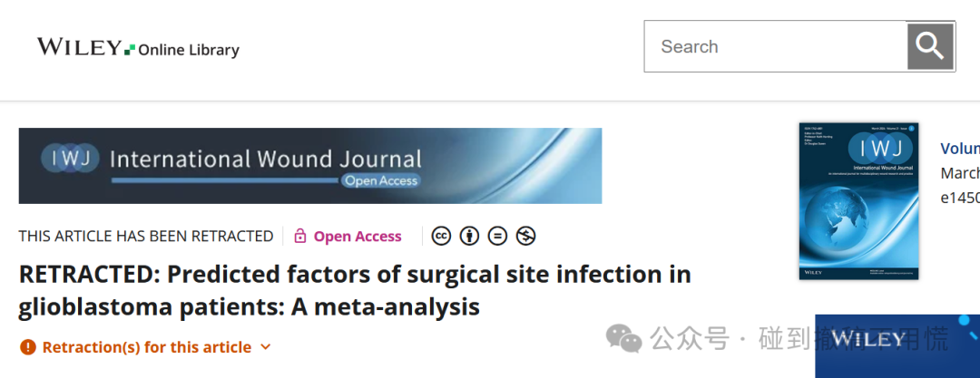Go to Wiley Online Library home logo
980x378 pixels.
click(138, 48)
